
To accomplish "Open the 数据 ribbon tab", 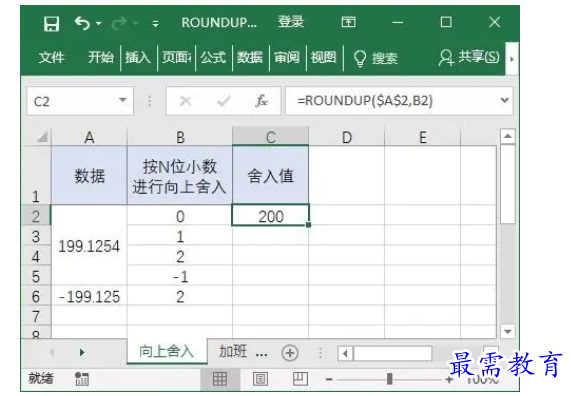I will 250,57.
